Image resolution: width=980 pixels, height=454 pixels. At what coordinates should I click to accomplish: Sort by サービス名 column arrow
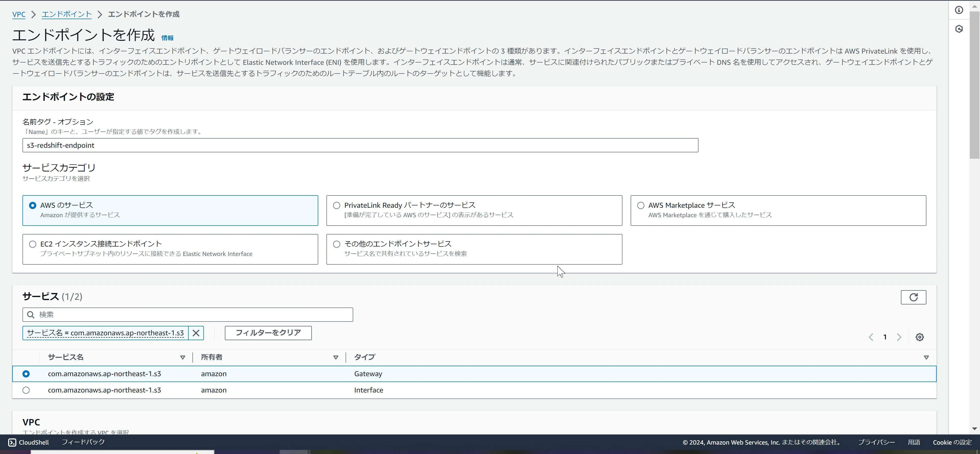[183, 357]
